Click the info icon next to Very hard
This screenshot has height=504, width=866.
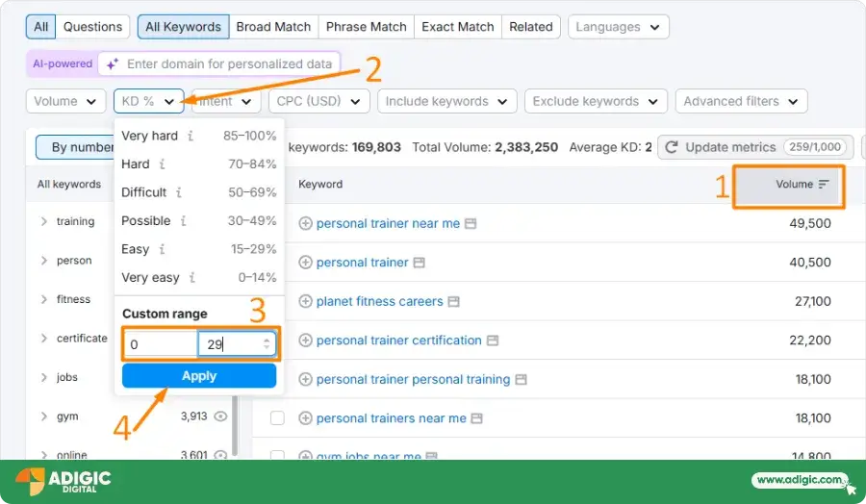click(x=190, y=136)
